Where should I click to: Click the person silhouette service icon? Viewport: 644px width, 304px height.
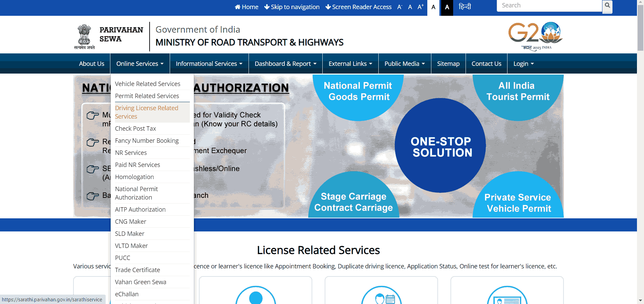[x=256, y=296]
